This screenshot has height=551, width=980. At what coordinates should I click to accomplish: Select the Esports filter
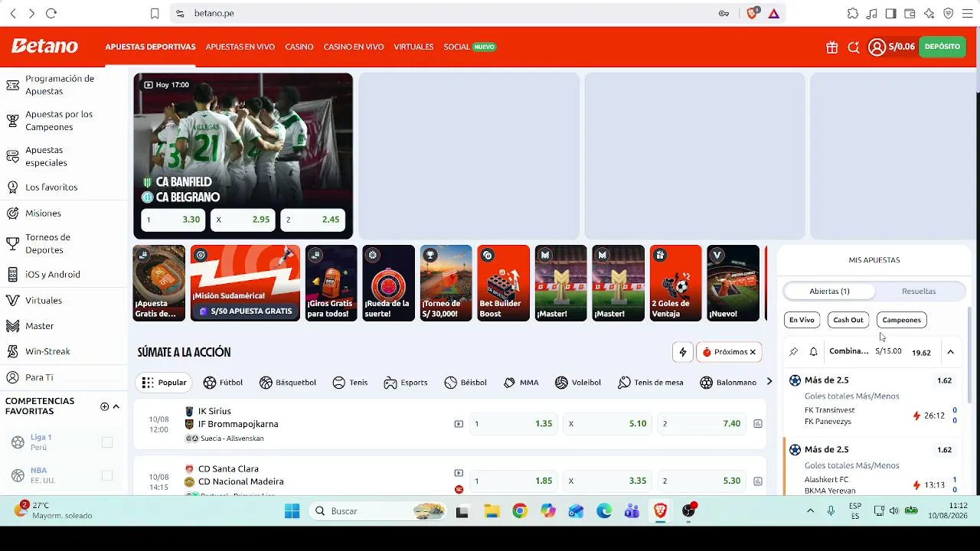click(x=406, y=383)
